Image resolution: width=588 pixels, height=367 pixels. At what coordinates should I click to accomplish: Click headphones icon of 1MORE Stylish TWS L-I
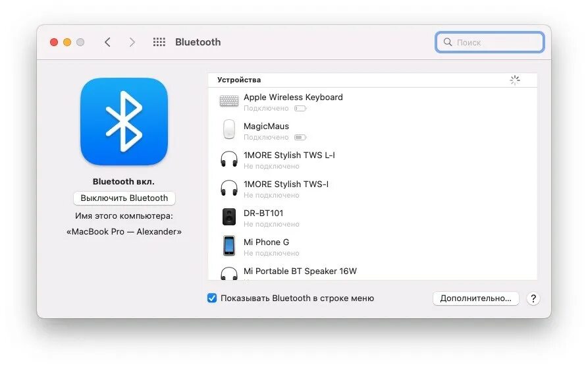pos(228,159)
